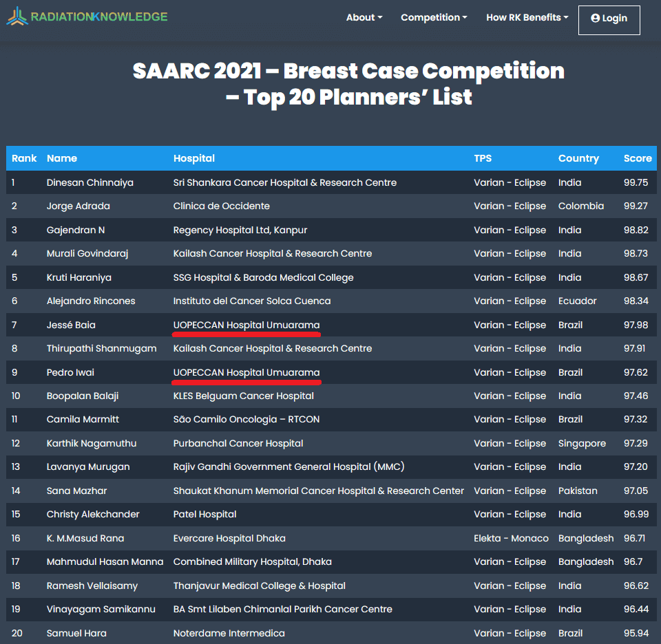Expand the About dropdown menu

pos(364,17)
